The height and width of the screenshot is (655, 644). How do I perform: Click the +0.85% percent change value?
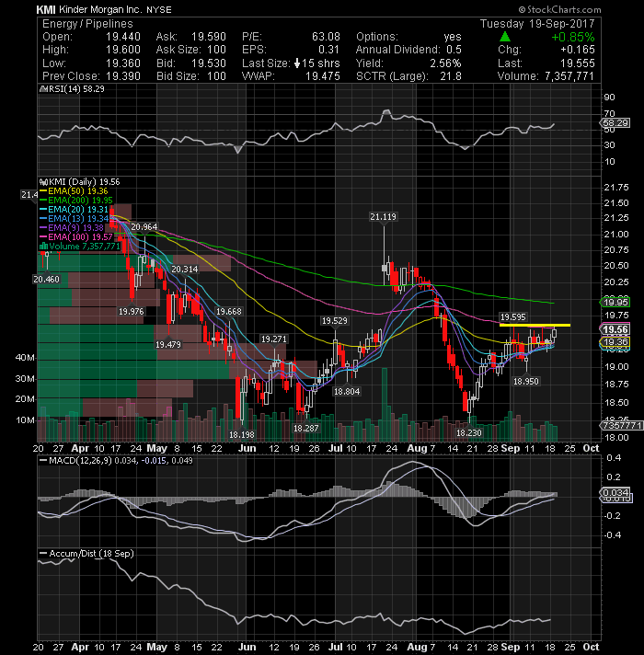573,37
